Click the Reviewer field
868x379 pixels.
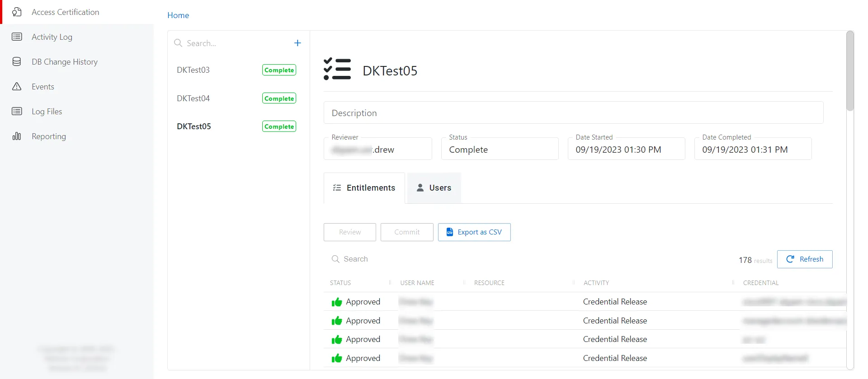point(377,149)
